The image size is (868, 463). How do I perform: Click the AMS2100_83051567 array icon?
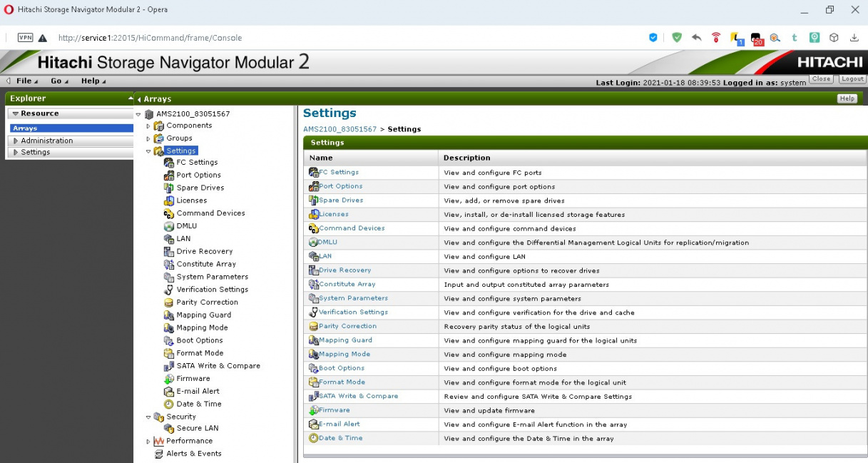click(x=149, y=114)
